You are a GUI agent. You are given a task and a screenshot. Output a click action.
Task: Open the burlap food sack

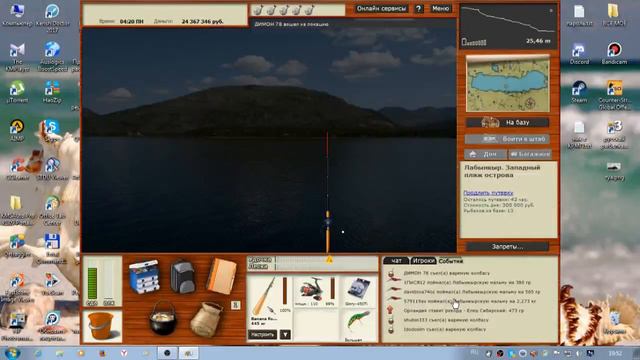(207, 319)
